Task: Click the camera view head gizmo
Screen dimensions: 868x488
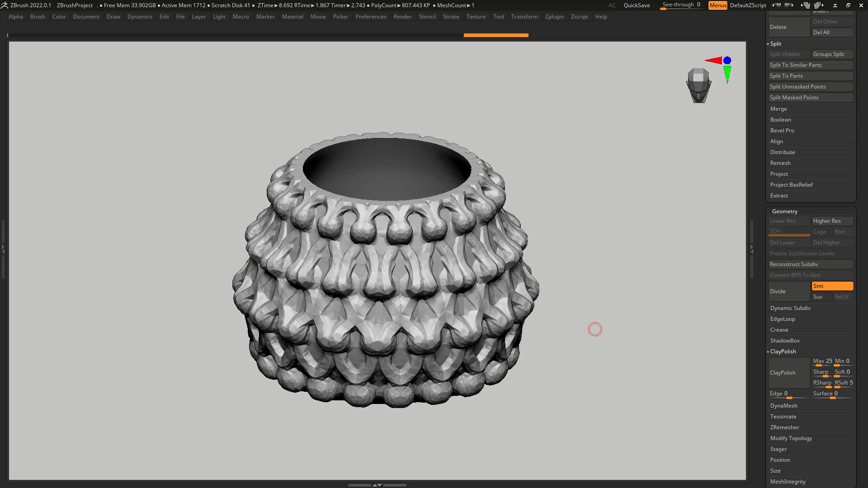Action: tap(699, 85)
